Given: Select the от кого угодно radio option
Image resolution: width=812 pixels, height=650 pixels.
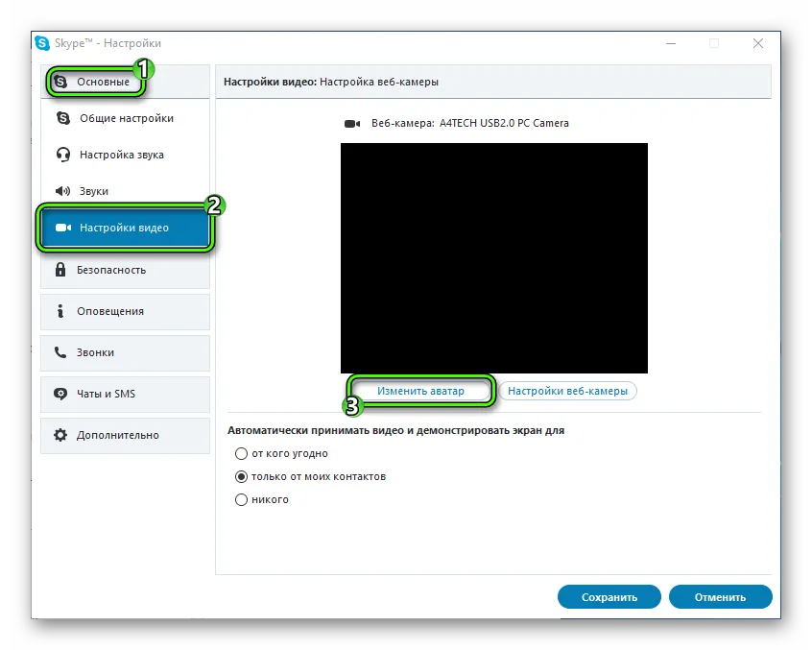Looking at the screenshot, I should pyautogui.click(x=241, y=454).
